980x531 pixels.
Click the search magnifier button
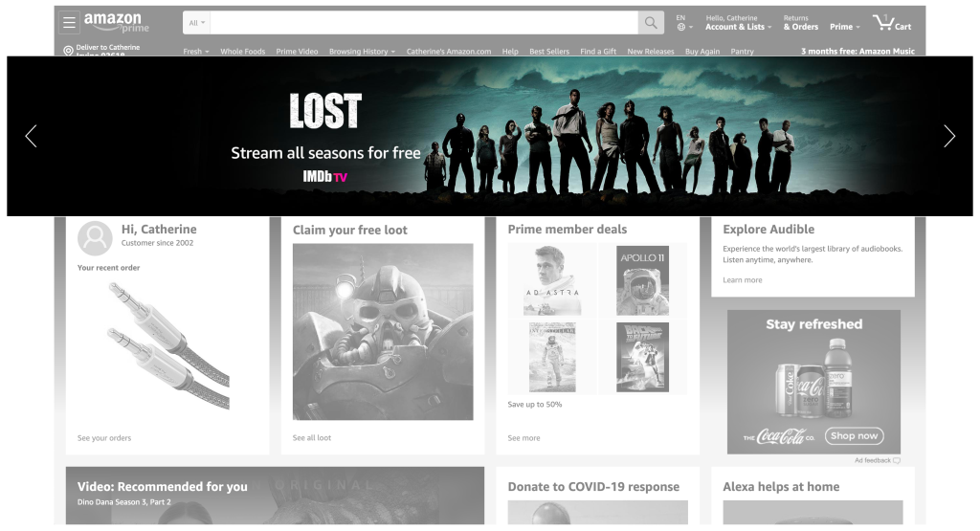pos(651,23)
